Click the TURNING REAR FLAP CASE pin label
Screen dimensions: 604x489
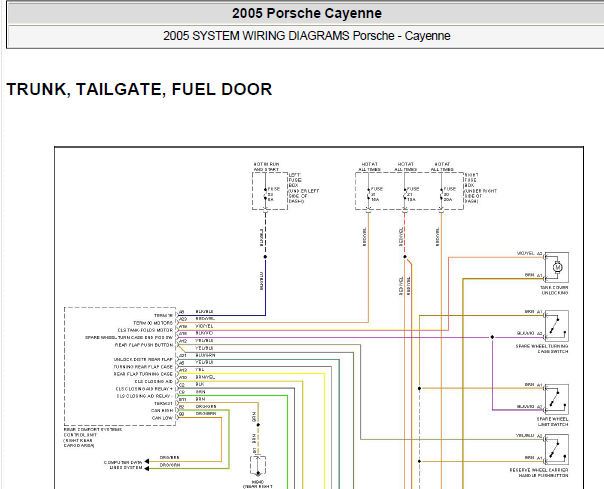tap(143, 367)
